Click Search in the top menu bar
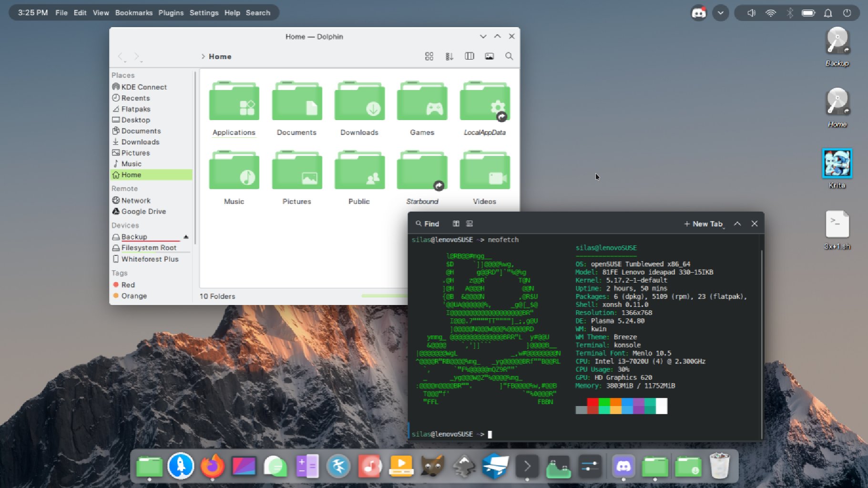Screen dimensions: 868x488 [x=258, y=13]
